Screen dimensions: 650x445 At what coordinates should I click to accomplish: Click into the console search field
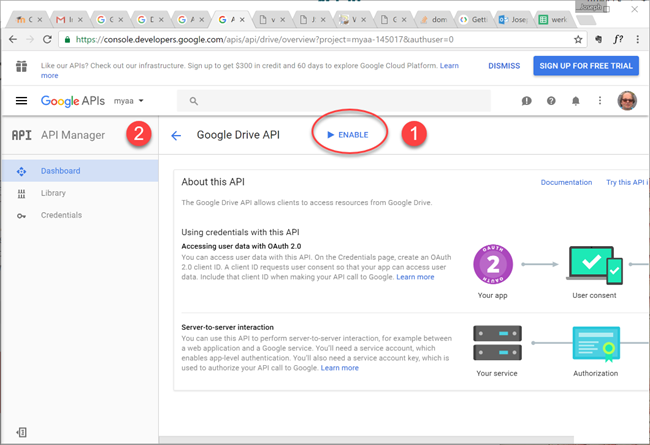[x=334, y=101]
